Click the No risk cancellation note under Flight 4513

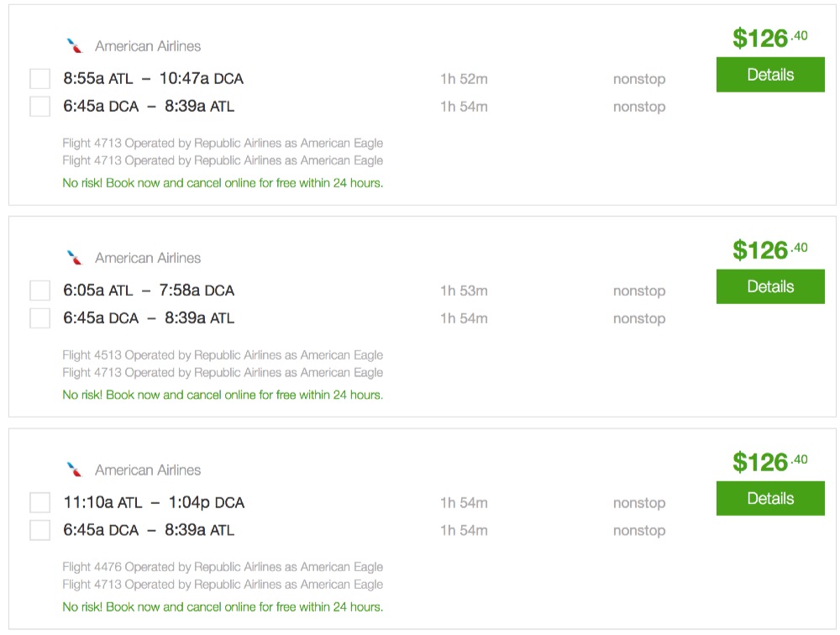(x=223, y=395)
